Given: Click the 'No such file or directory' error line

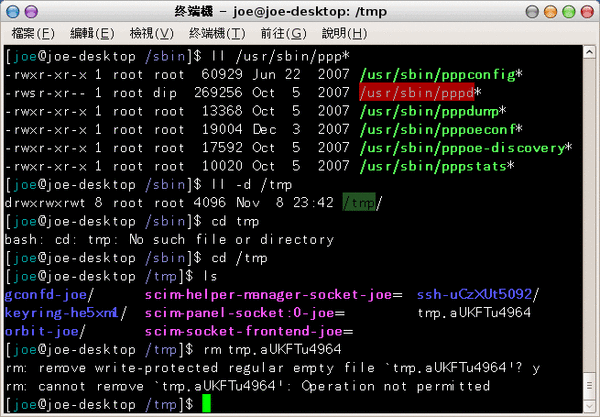Looking at the screenshot, I should [169, 239].
